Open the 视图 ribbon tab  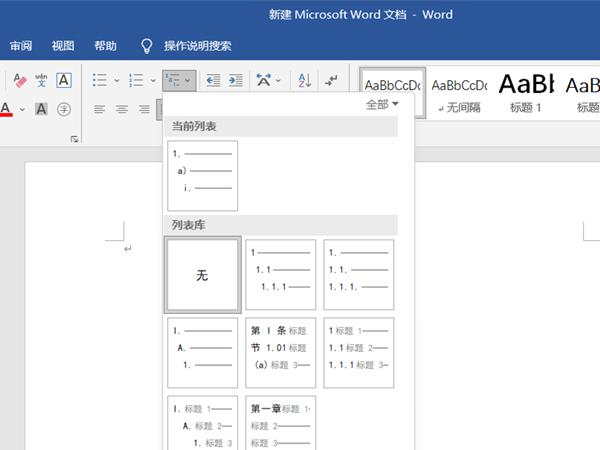click(x=63, y=46)
